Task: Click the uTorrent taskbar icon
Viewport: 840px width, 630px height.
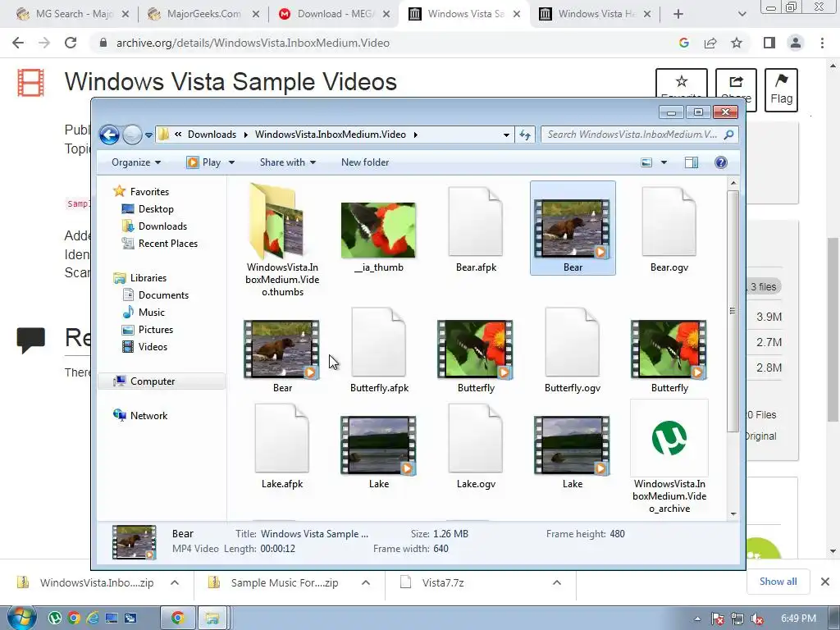Action: tap(55, 619)
